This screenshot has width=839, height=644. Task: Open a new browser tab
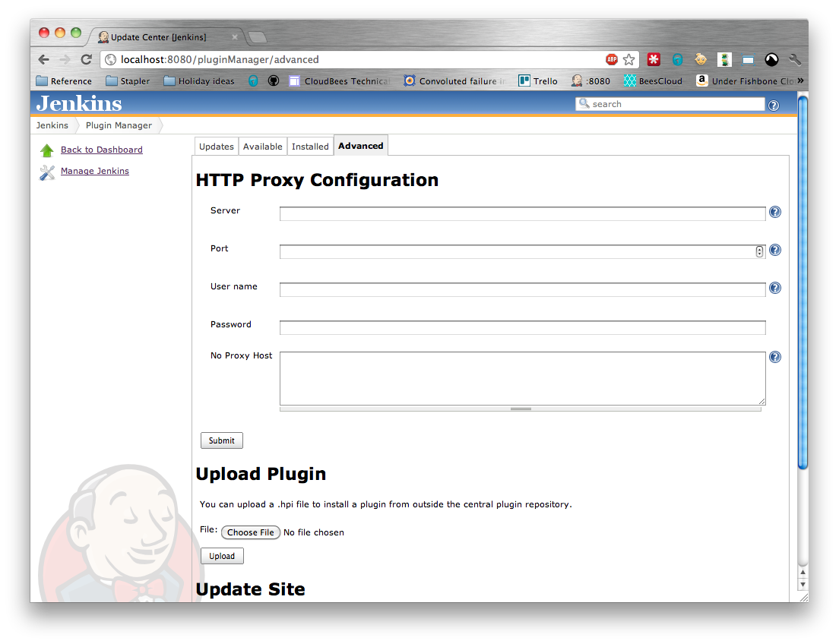258,37
